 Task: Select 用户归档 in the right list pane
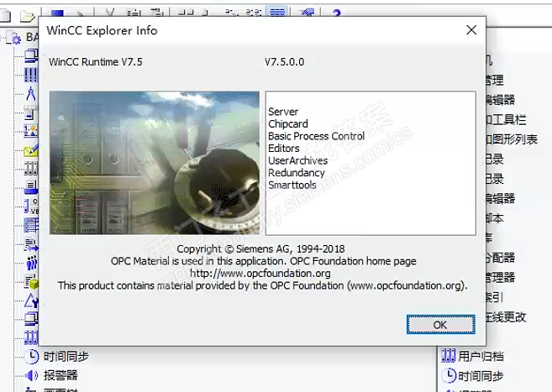(x=473, y=356)
